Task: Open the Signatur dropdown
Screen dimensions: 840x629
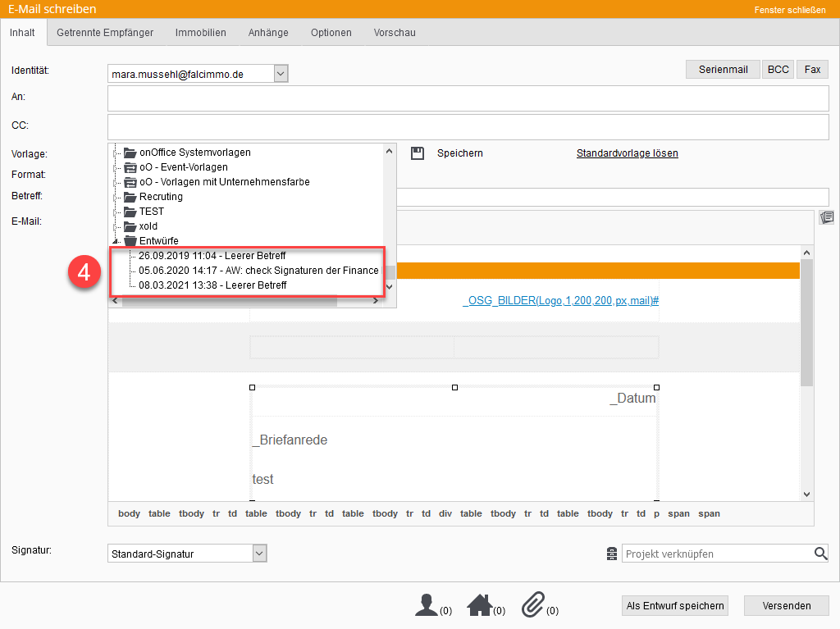Action: coord(259,554)
